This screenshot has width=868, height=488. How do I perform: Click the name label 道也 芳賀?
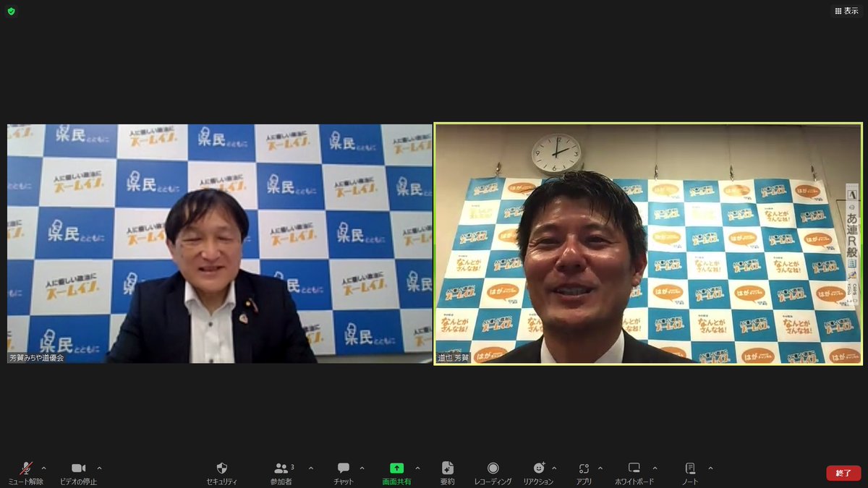point(454,358)
